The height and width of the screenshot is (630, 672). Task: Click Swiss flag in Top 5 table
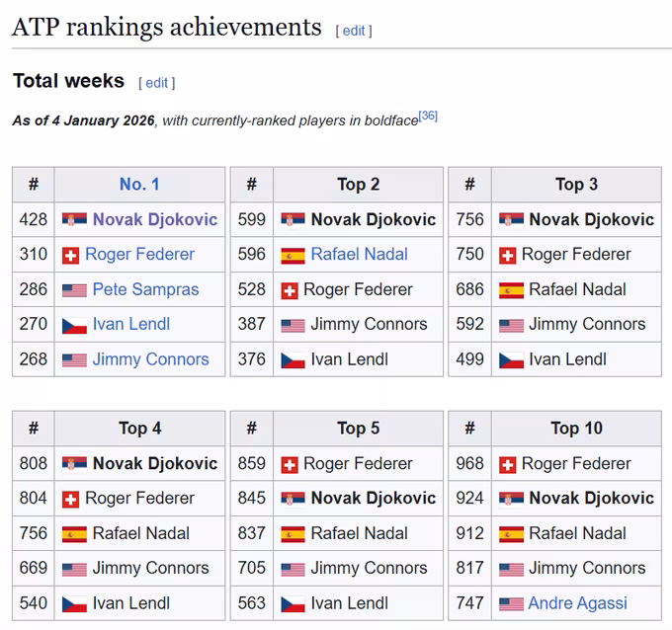[x=290, y=465]
